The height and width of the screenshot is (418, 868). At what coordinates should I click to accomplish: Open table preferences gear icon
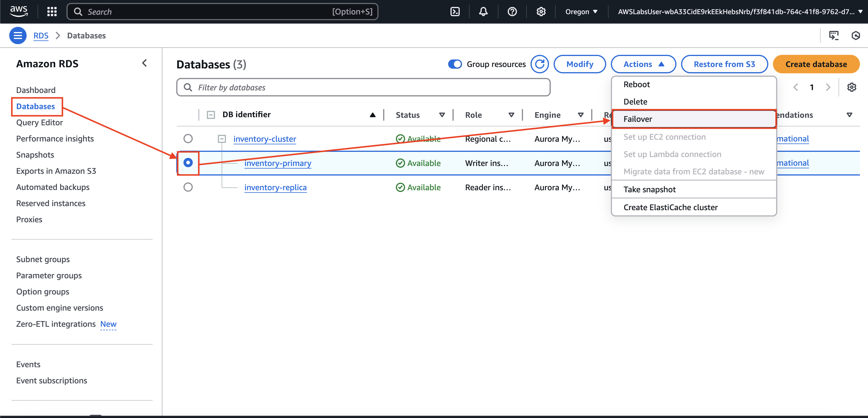point(851,87)
